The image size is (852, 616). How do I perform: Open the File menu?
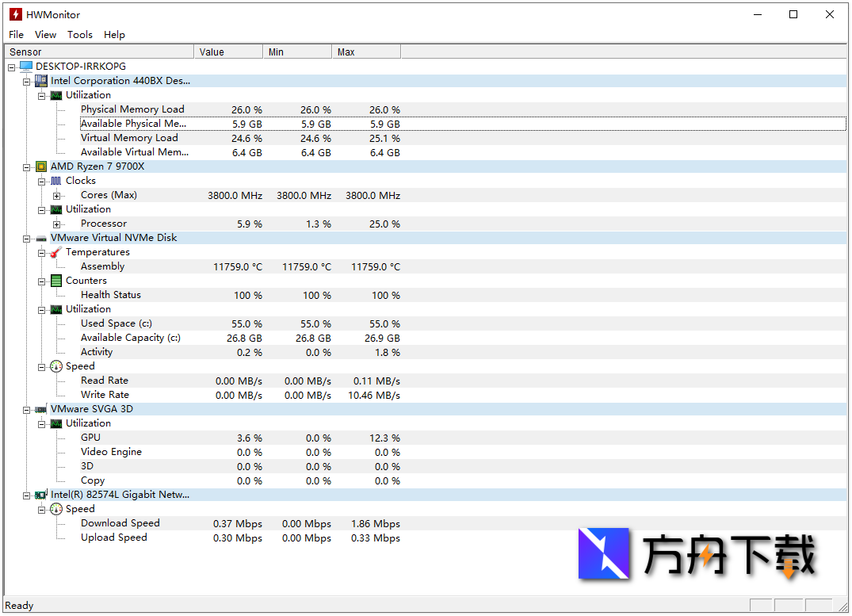pos(16,35)
